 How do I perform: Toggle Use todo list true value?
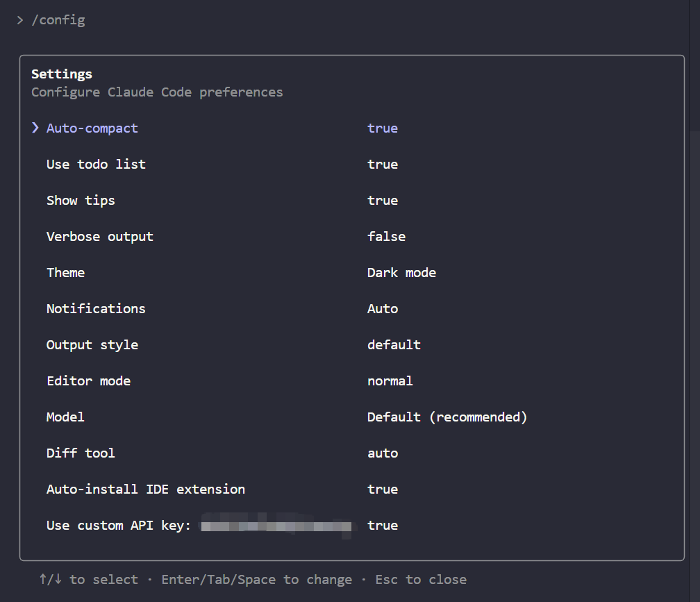(383, 165)
